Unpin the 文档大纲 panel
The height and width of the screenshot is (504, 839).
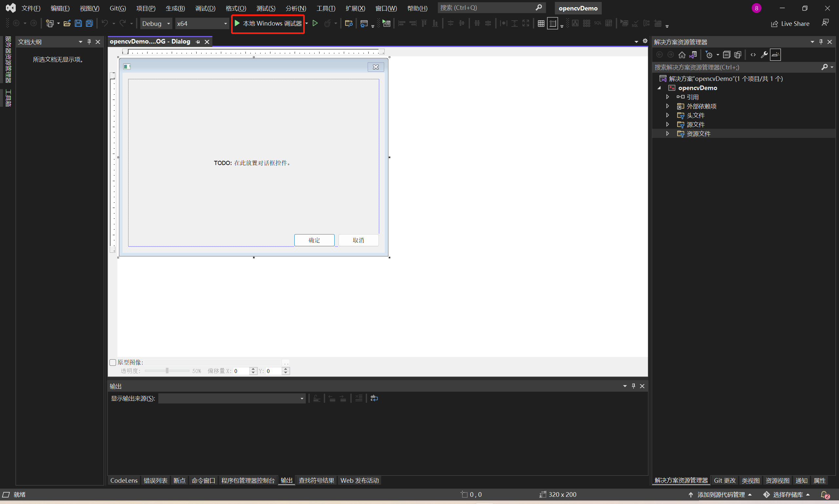(x=89, y=42)
